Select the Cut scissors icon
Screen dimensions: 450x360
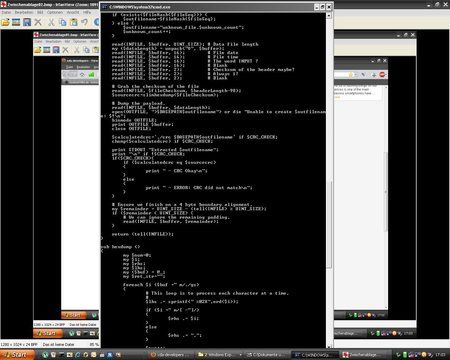pyautogui.click(x=51, y=22)
